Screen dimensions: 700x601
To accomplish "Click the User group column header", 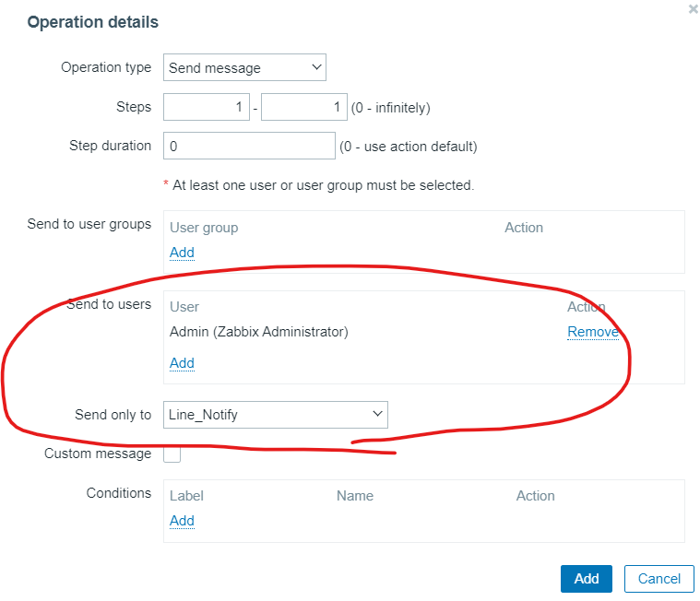I will click(x=204, y=228).
